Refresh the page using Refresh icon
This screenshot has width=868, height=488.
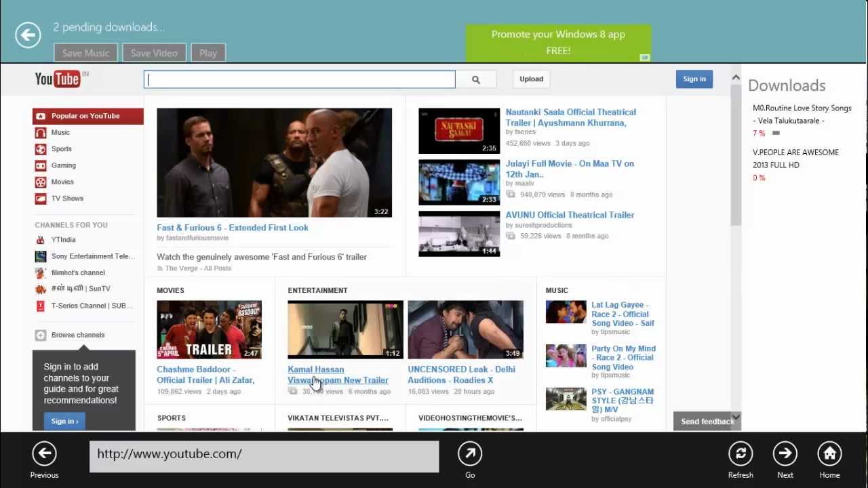(x=741, y=453)
